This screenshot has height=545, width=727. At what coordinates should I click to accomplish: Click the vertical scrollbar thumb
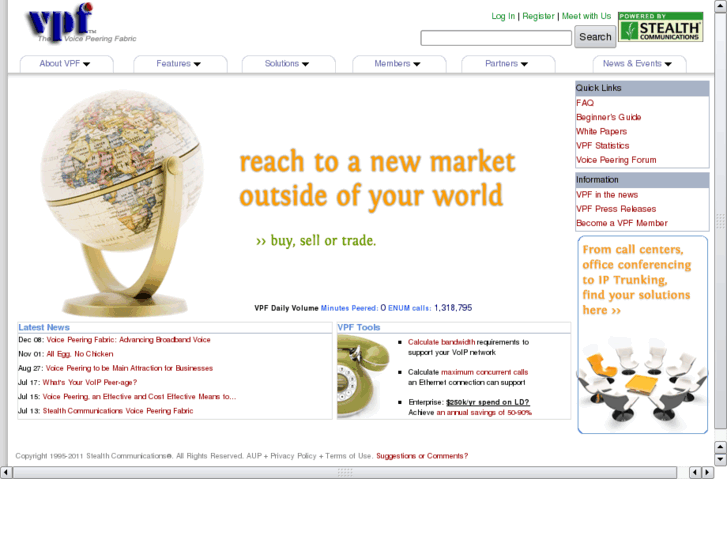click(720, 221)
